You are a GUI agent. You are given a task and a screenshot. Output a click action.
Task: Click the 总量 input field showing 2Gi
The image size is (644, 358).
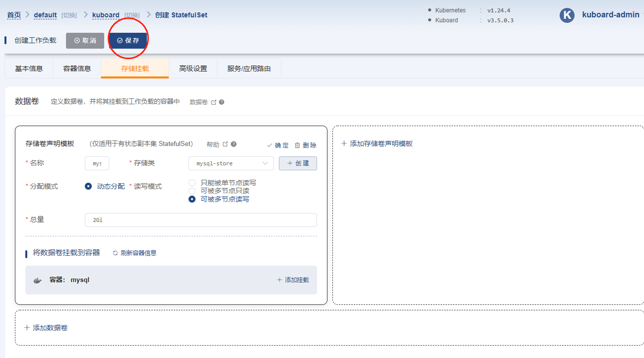tap(200, 220)
